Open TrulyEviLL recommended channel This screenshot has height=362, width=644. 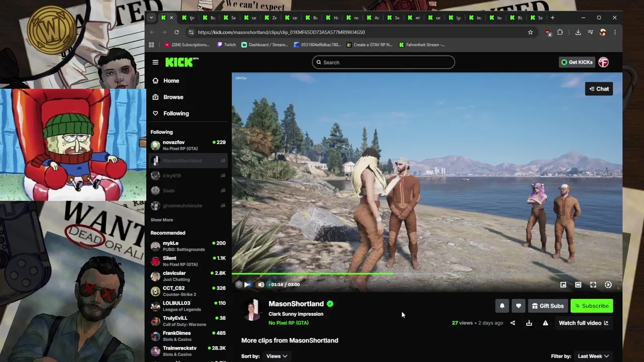pyautogui.click(x=189, y=321)
